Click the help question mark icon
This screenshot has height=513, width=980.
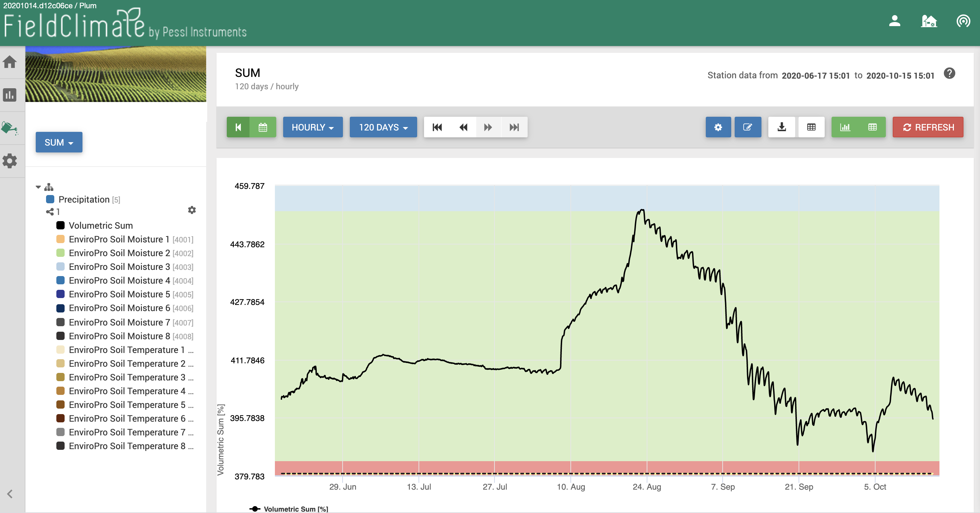point(949,73)
